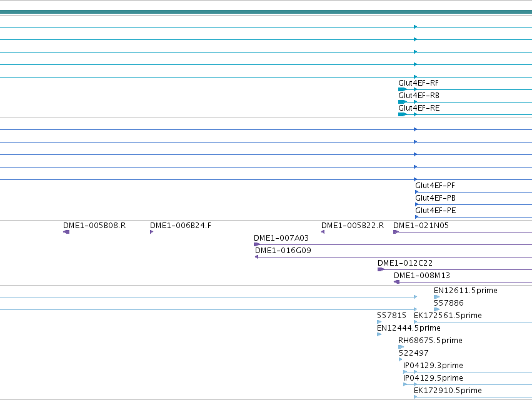The height and width of the screenshot is (400, 532).
Task: Click the DME1-005B08.R purple arrow glyph
Action: [x=66, y=232]
